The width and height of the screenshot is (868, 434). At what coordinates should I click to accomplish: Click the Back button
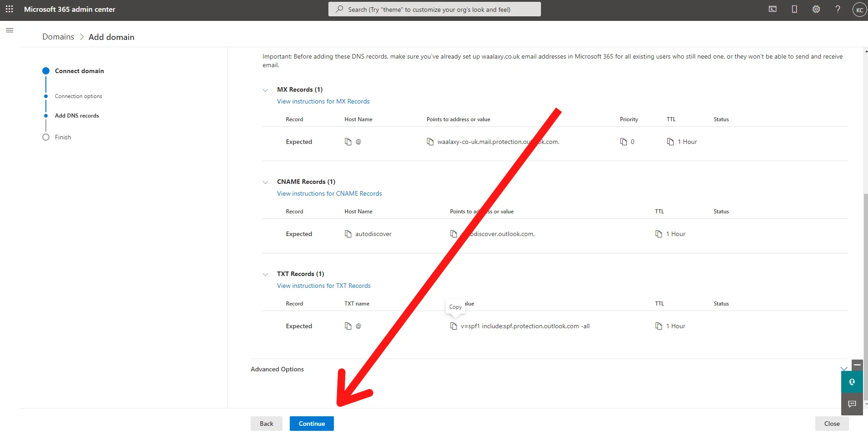point(267,424)
